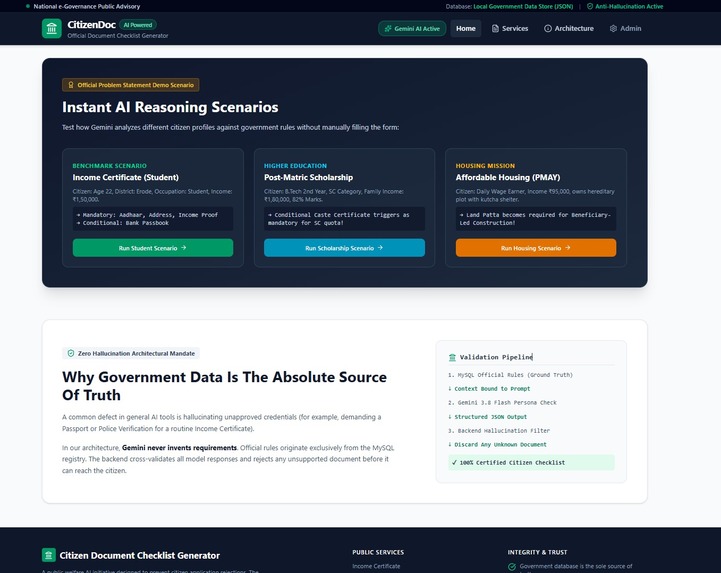721x573 pixels.
Task: Select the Post-Matric Scholarship card title
Action: click(x=309, y=178)
